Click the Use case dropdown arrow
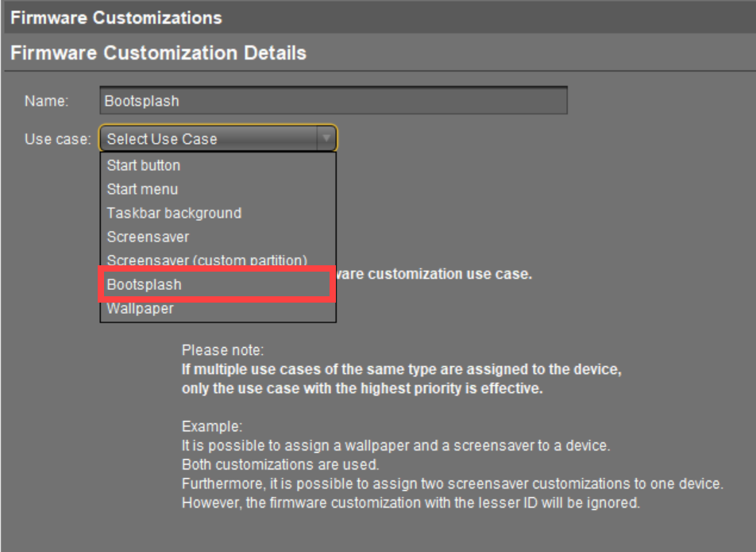The image size is (756, 552). 326,139
